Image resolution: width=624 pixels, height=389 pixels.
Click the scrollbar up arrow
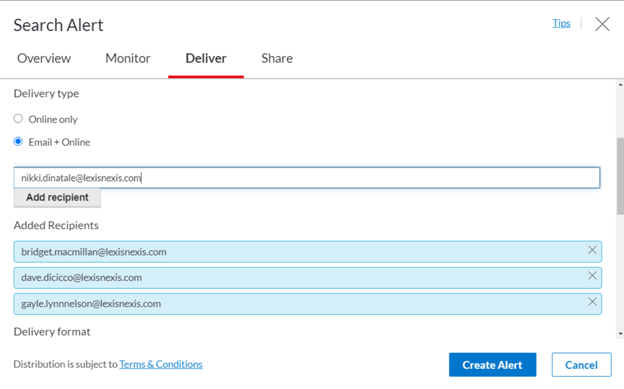620,85
